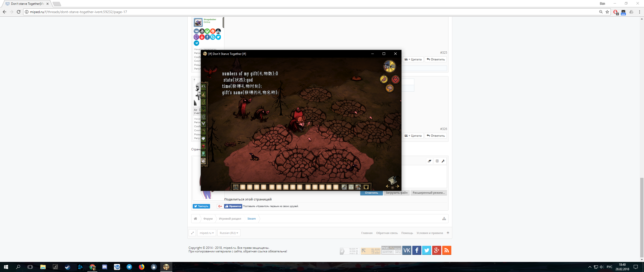The height and width of the screenshot is (272, 644).
Task: Click the Sirogabober username link
Action: click(210, 19)
